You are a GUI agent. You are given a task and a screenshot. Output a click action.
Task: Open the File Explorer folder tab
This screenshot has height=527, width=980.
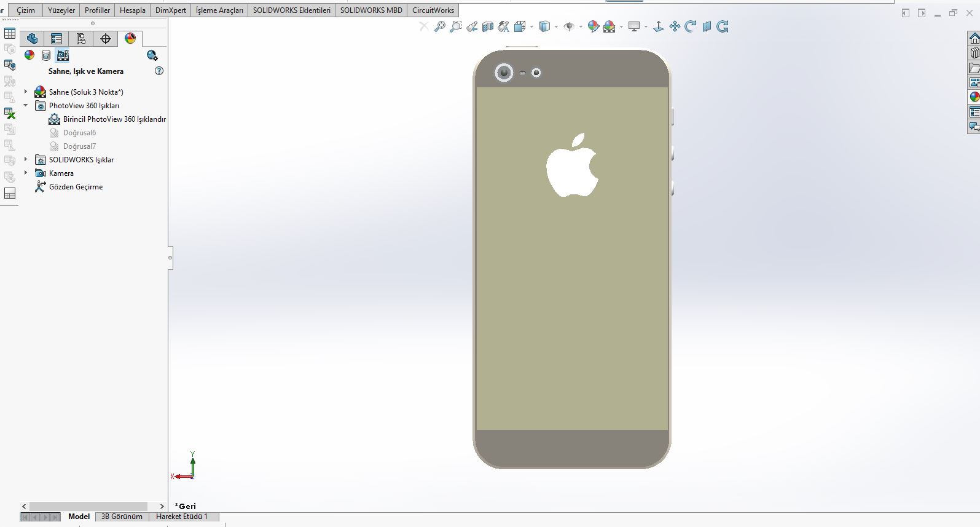[974, 68]
